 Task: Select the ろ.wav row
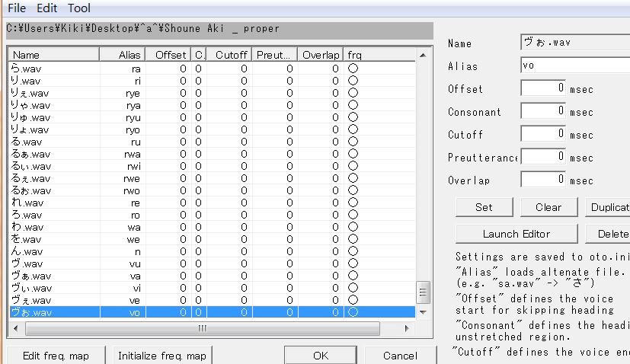tap(212, 215)
